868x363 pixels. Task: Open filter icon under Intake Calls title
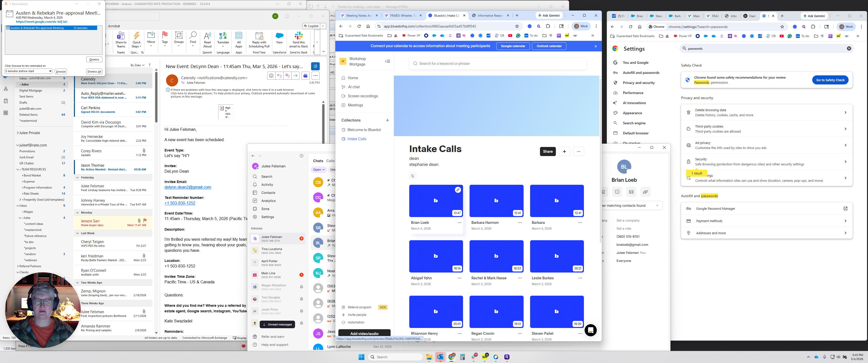(413, 176)
